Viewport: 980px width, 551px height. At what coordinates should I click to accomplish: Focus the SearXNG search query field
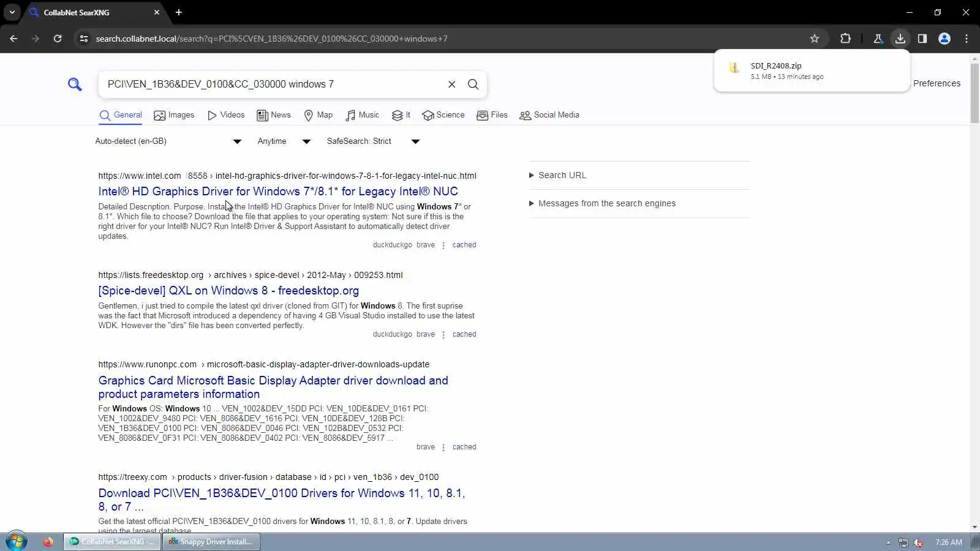273,84
